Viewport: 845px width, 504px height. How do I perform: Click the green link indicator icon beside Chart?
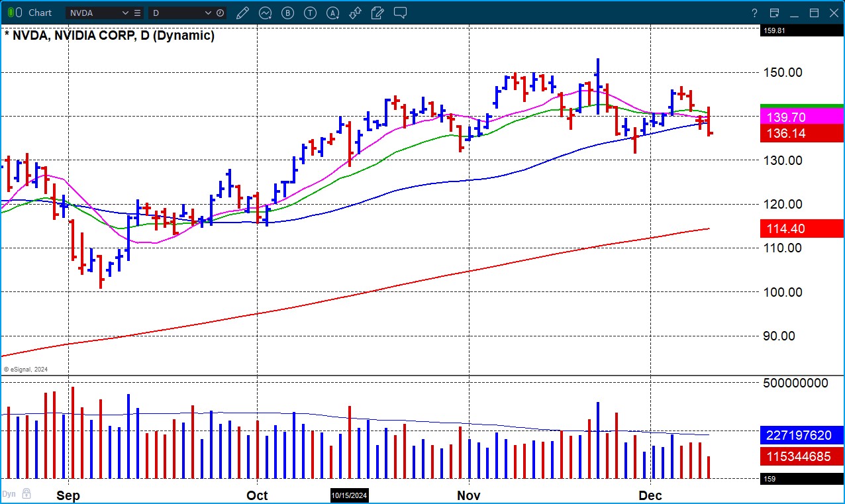(x=14, y=13)
